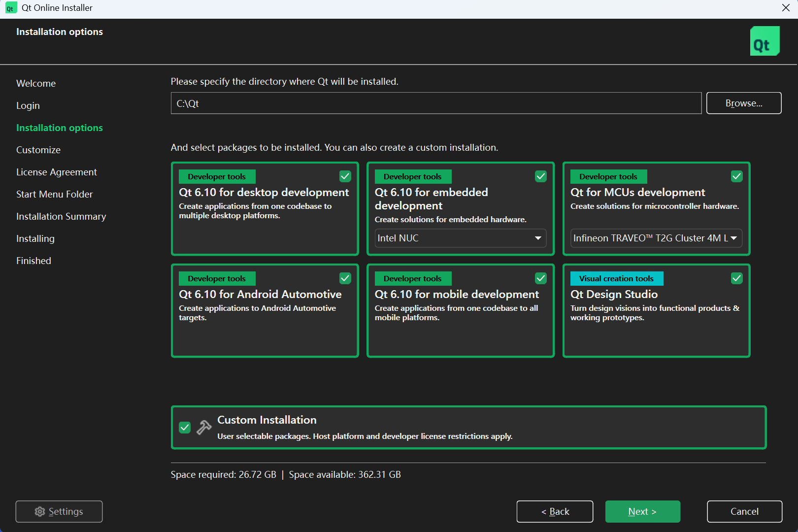Select the Installing step

pos(35,238)
